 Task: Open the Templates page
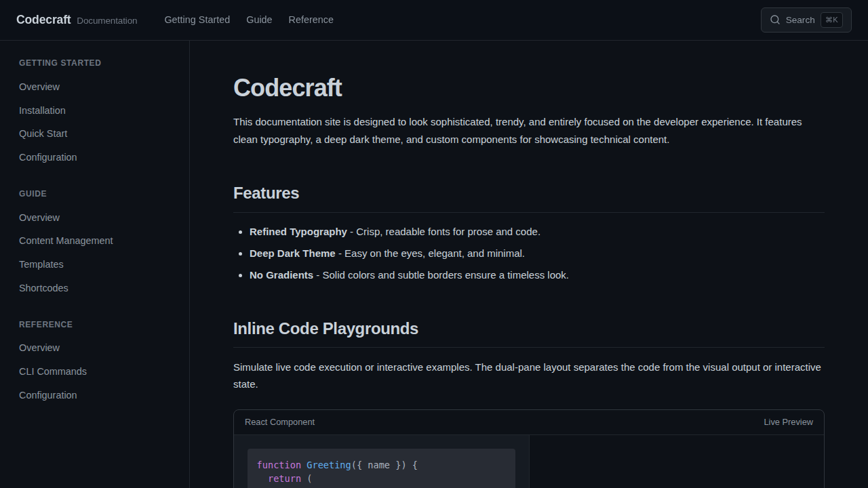(x=41, y=264)
